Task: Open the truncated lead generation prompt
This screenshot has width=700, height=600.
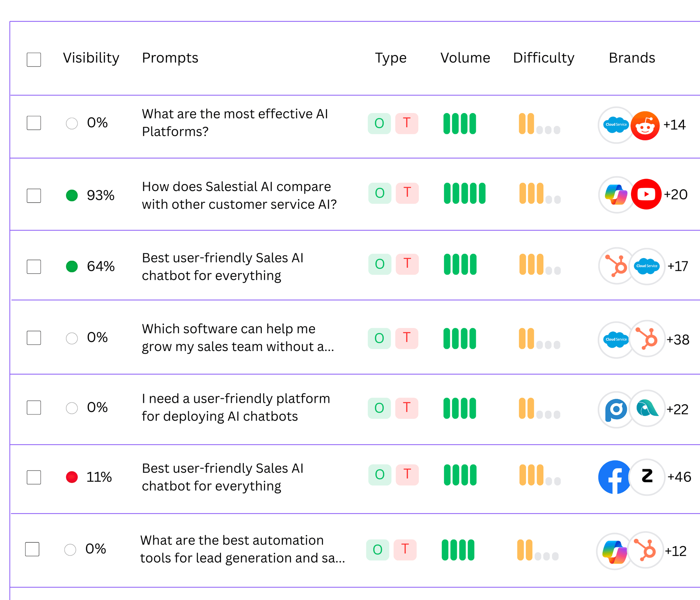Action: pyautogui.click(x=243, y=549)
